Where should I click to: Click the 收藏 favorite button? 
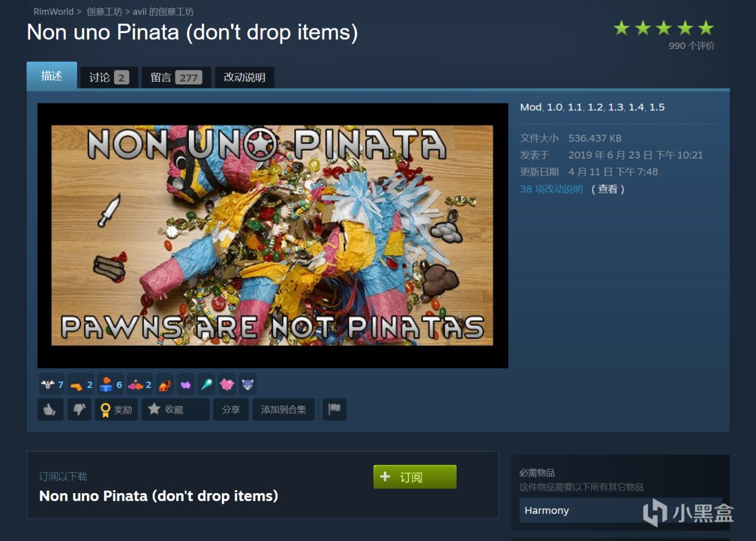pos(175,409)
